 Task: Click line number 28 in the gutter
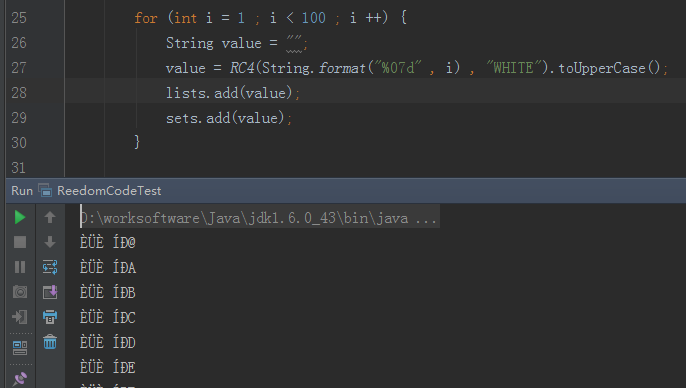[19, 93]
